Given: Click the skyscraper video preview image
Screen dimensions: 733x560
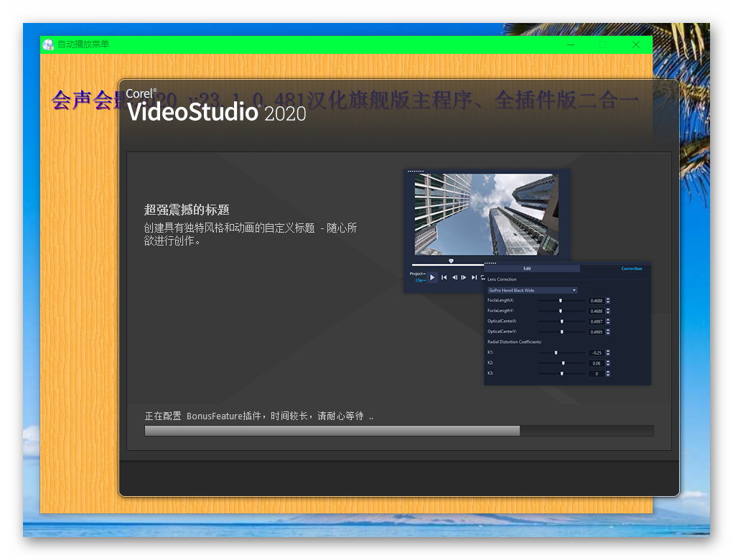Looking at the screenshot, I should click(x=486, y=214).
